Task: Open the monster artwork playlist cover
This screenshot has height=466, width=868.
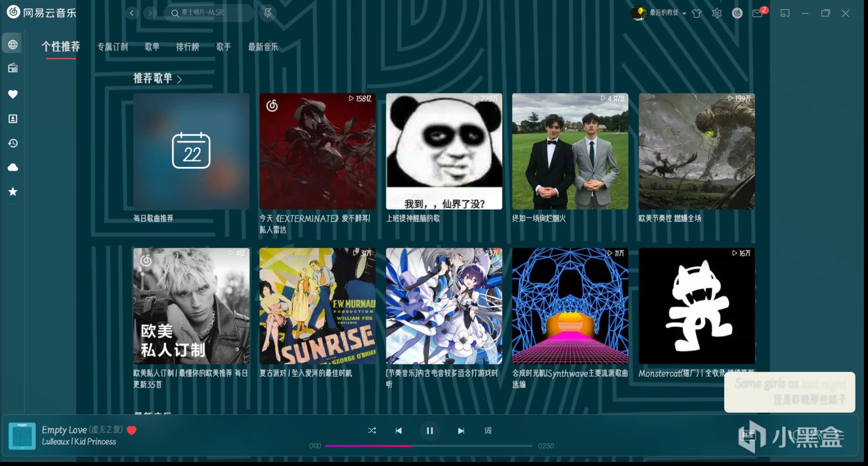Action: pos(697,151)
